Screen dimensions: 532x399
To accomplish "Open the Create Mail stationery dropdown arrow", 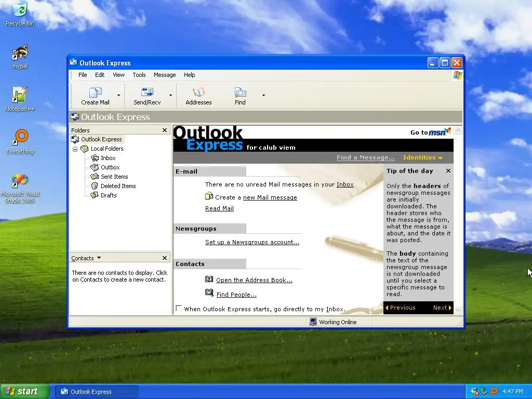I will click(118, 96).
